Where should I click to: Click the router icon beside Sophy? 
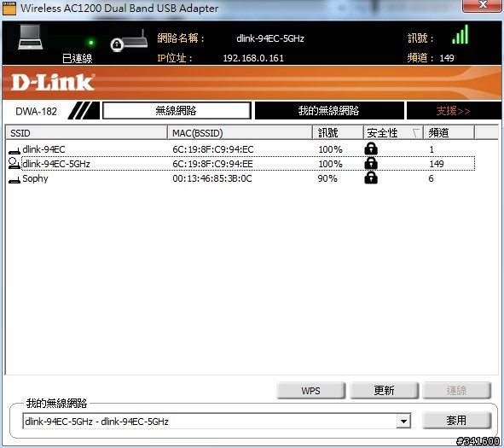click(x=14, y=180)
